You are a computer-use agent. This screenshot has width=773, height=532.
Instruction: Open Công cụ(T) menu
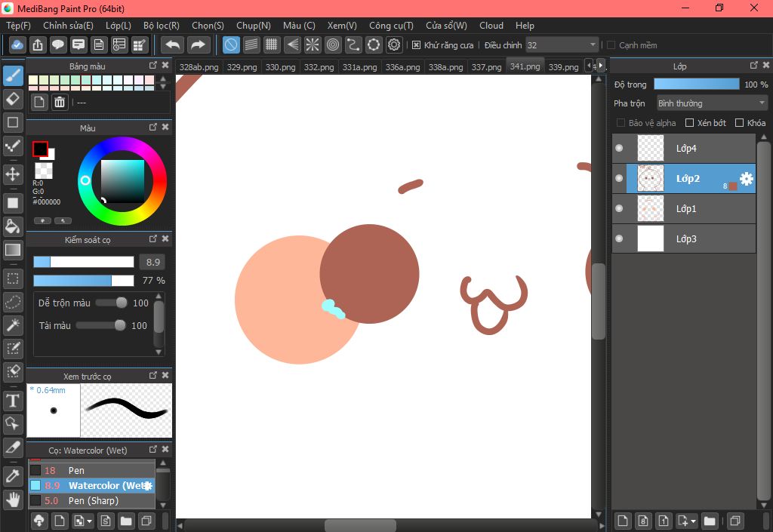(x=392, y=26)
